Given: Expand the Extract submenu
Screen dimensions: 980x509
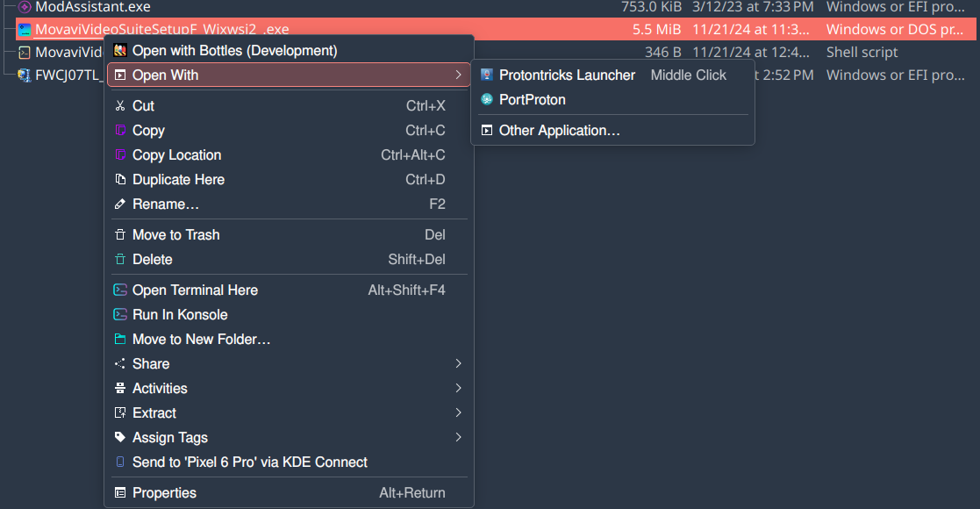Looking at the screenshot, I should (288, 412).
